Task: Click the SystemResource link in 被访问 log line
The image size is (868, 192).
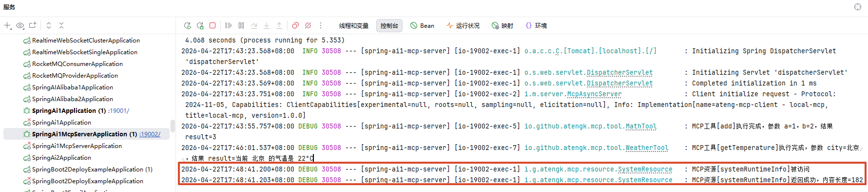Action: [x=645, y=169]
